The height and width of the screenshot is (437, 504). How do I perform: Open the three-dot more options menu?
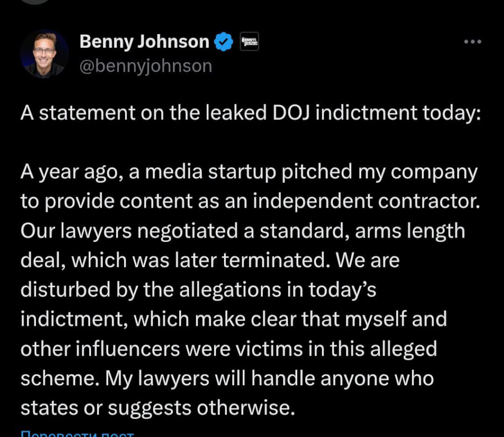coord(472,42)
